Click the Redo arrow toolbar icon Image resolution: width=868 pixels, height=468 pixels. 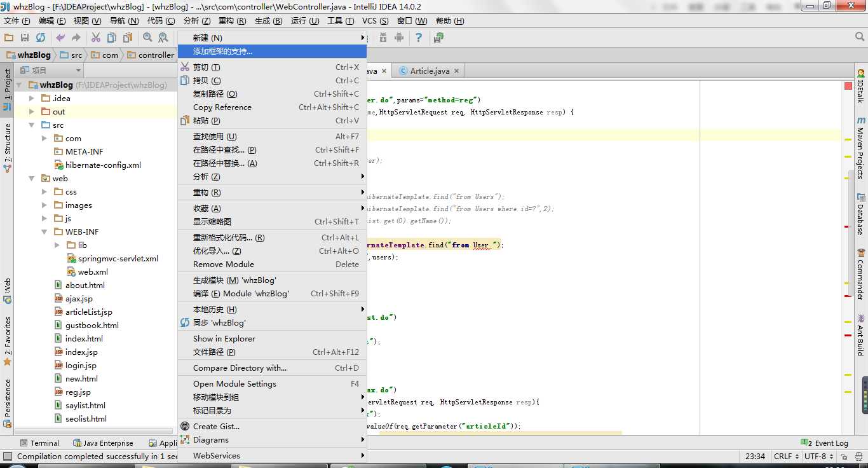(x=76, y=38)
